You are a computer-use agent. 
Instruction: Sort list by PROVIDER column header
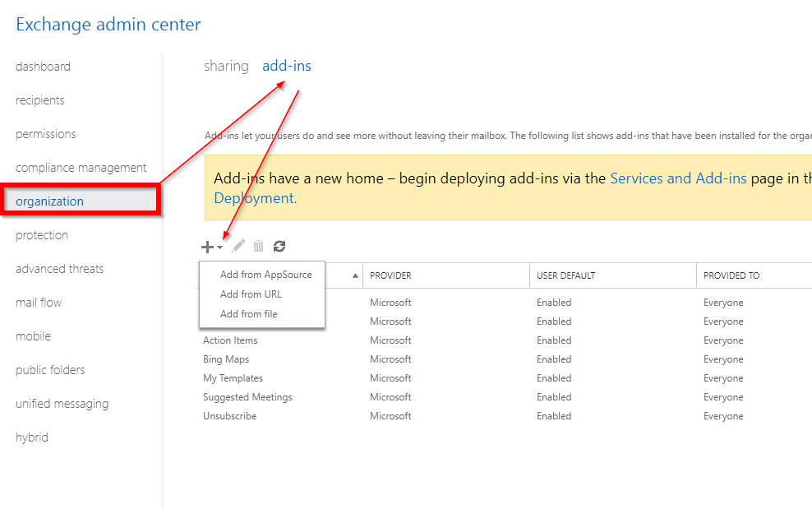[390, 275]
